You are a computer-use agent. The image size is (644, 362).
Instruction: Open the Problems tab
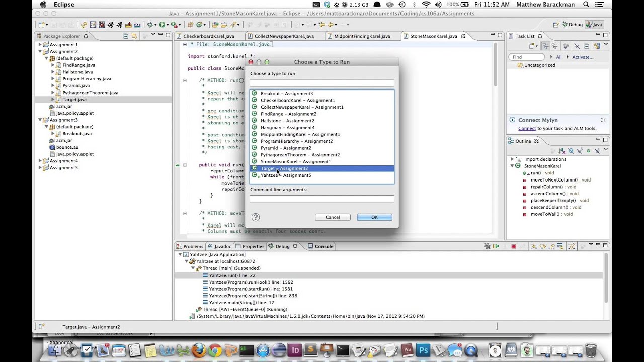coord(190,246)
